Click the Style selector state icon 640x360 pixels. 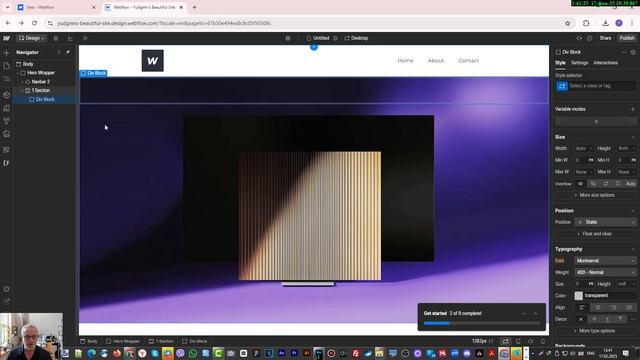(562, 86)
